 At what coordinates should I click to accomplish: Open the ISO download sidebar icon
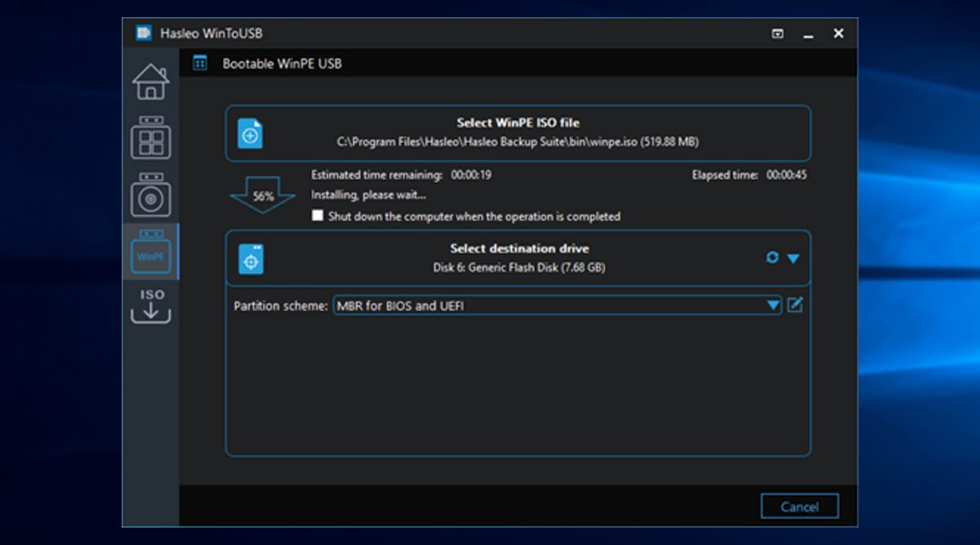pyautogui.click(x=151, y=306)
